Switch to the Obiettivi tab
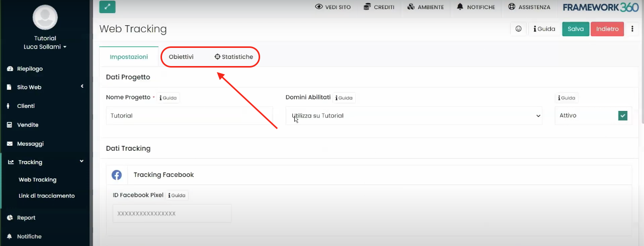This screenshot has width=644, height=246. click(181, 57)
